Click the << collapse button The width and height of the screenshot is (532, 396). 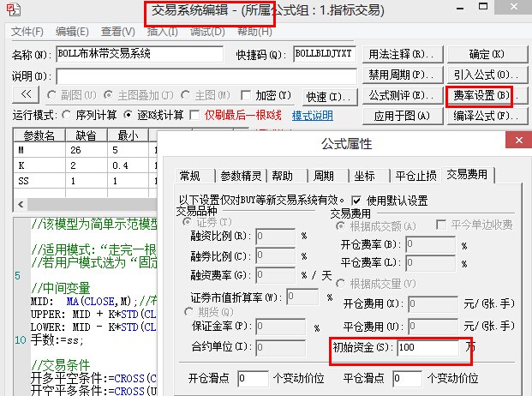[25, 95]
